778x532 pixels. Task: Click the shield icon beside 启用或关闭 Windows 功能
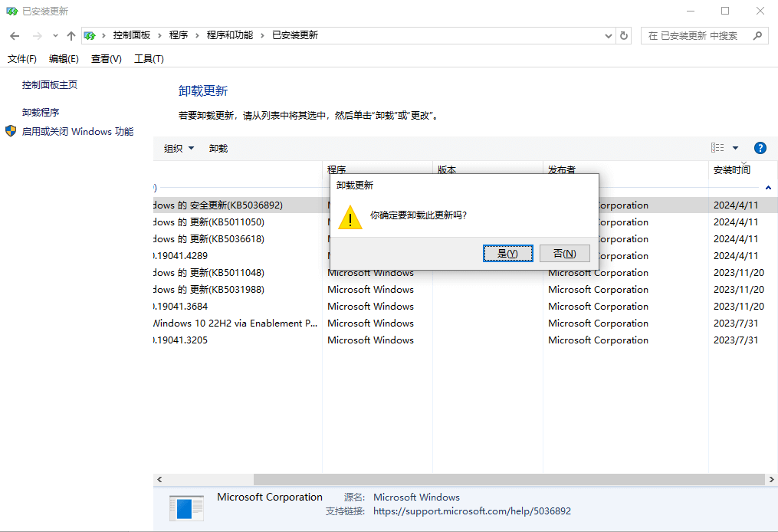[x=11, y=130]
